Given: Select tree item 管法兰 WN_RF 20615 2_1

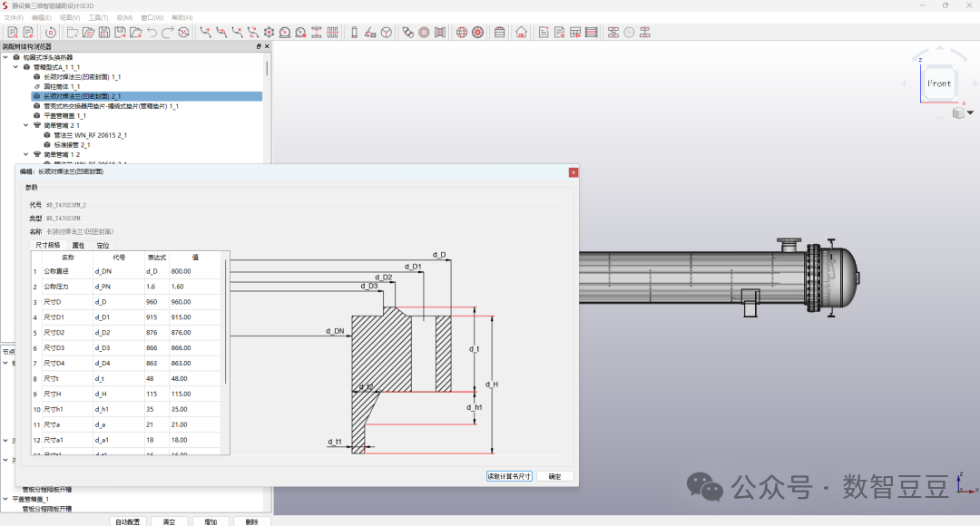Looking at the screenshot, I should [x=91, y=135].
